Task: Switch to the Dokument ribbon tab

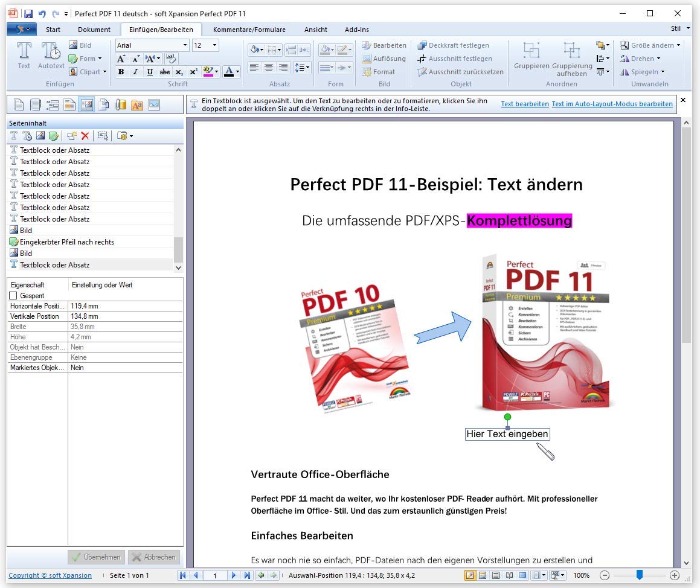Action: tap(94, 30)
